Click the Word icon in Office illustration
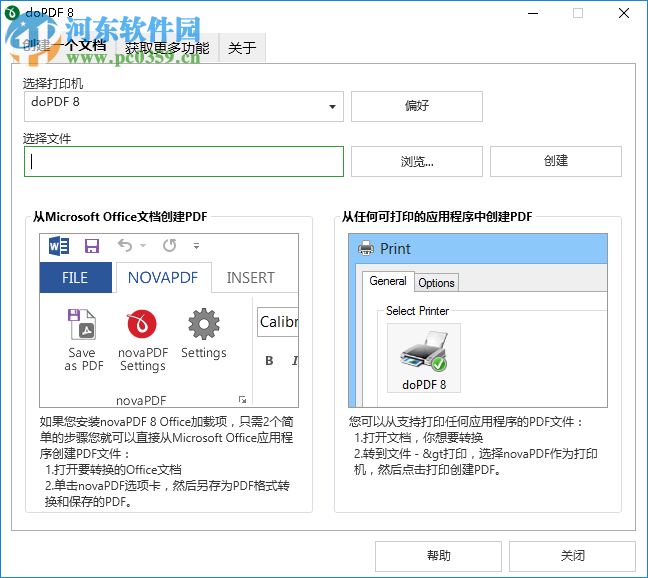The image size is (648, 578). [59, 246]
